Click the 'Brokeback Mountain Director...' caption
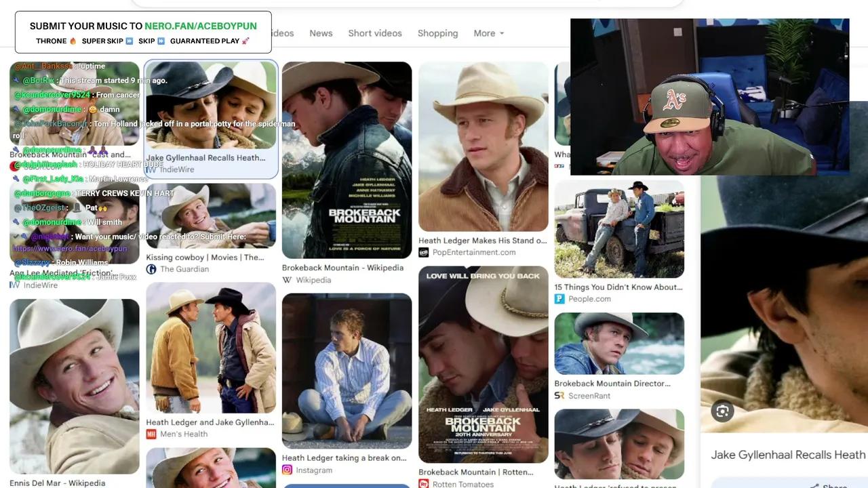868x488 pixels. pyautogui.click(x=612, y=384)
